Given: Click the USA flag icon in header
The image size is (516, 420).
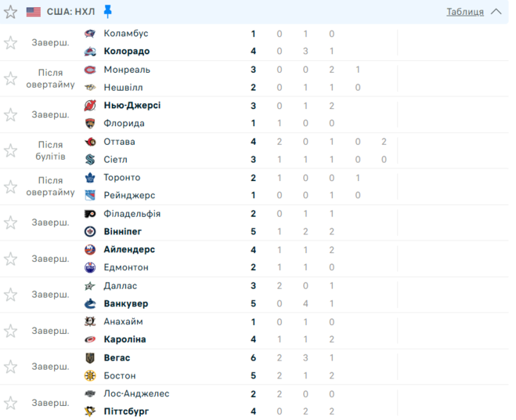Looking at the screenshot, I should pos(34,12).
